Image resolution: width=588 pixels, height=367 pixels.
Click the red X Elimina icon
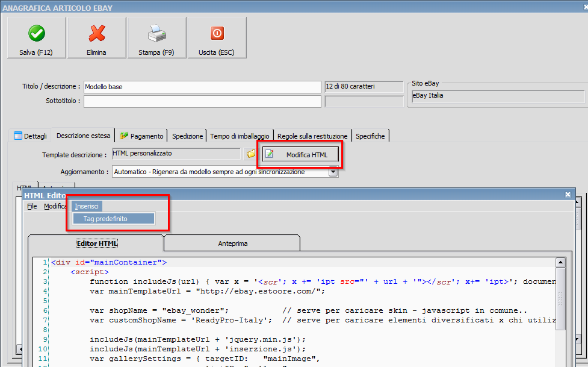[x=97, y=33]
